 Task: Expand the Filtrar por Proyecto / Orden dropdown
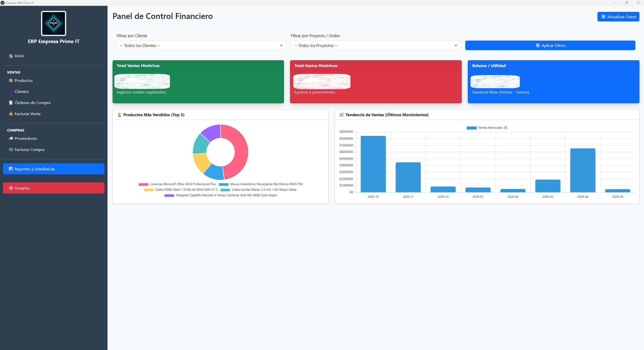(376, 45)
